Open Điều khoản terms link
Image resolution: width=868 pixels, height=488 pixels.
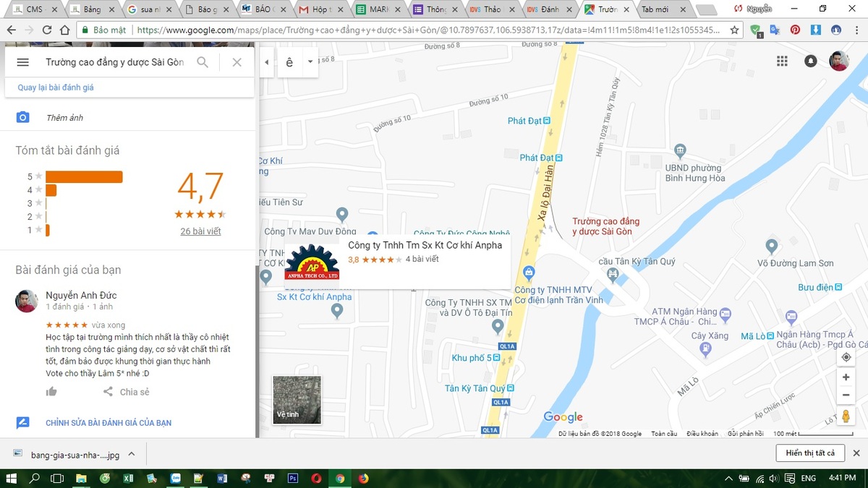702,434
